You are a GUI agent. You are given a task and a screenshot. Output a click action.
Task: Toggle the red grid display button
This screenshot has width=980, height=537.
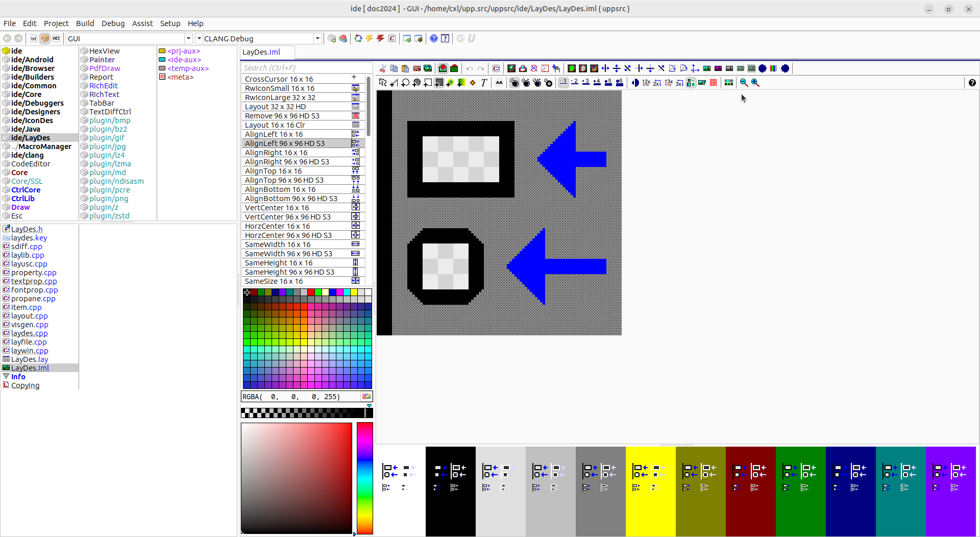point(714,83)
